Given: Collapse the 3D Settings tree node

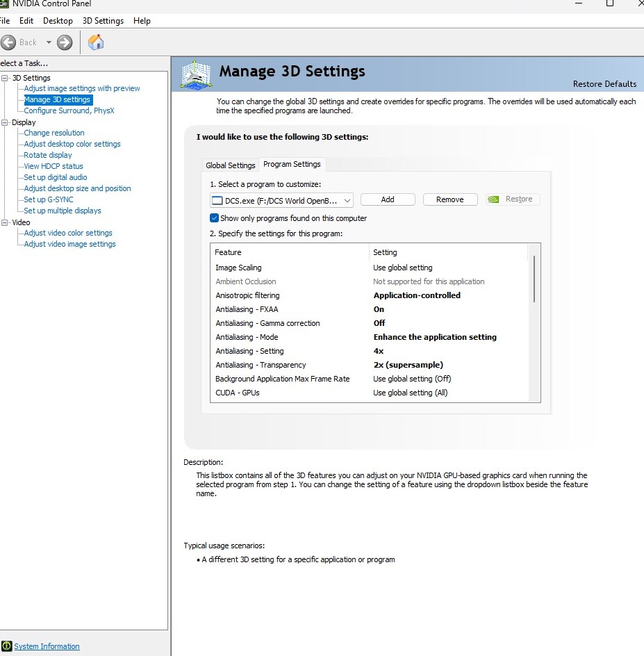Looking at the screenshot, I should click(x=5, y=78).
